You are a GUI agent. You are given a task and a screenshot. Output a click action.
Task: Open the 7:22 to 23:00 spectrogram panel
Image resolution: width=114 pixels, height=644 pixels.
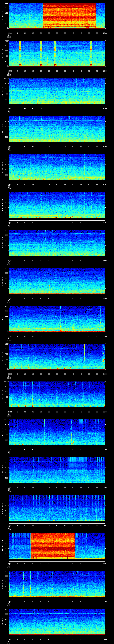pyautogui.click(x=57, y=318)
